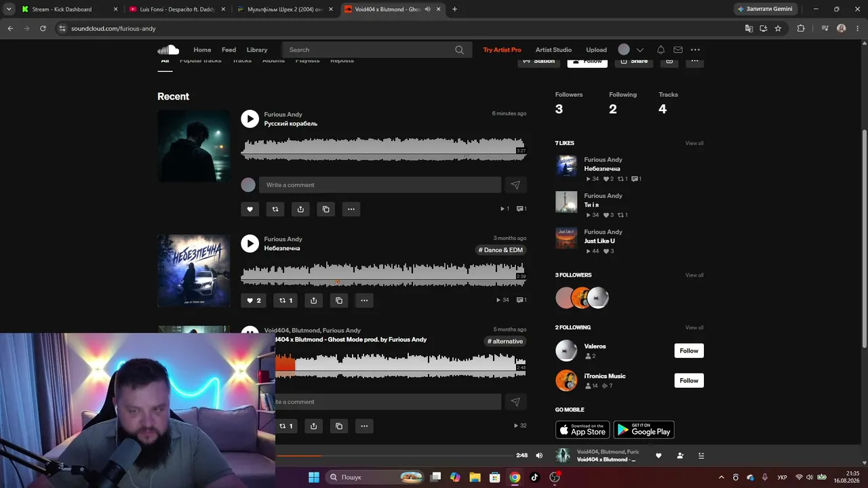Image resolution: width=868 pixels, height=488 pixels.
Task: Send comment on Ghost Mode track
Action: click(x=515, y=402)
